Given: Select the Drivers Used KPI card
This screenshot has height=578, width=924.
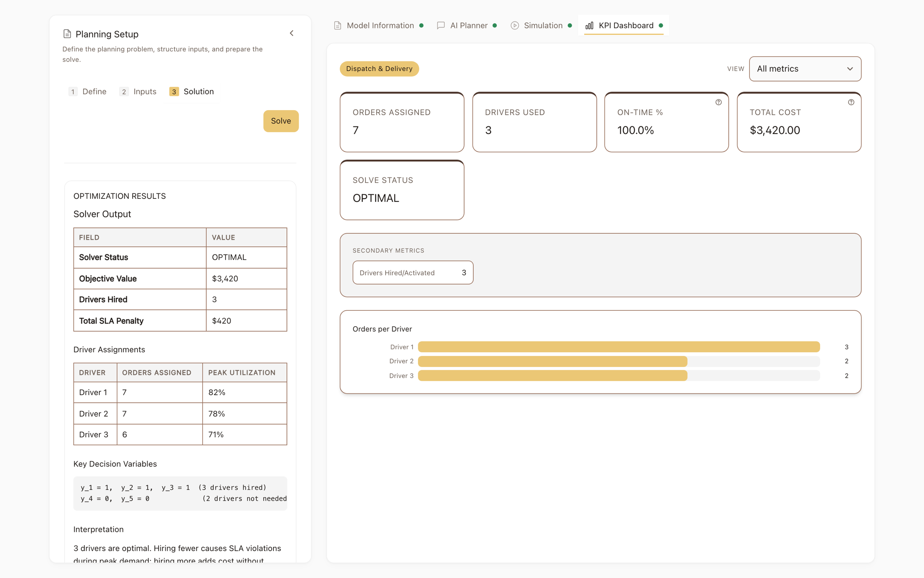Looking at the screenshot, I should (534, 122).
